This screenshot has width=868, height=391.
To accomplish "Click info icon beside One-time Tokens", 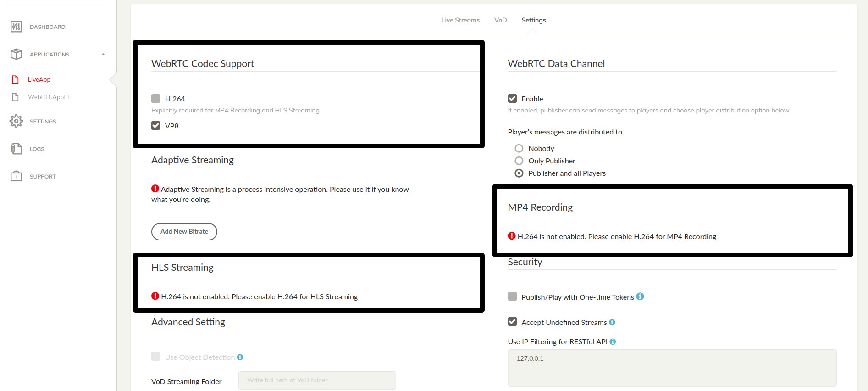I will [640, 296].
